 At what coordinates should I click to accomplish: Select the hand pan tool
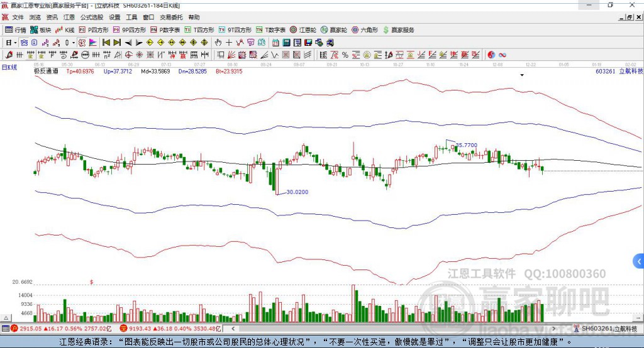click(x=218, y=42)
